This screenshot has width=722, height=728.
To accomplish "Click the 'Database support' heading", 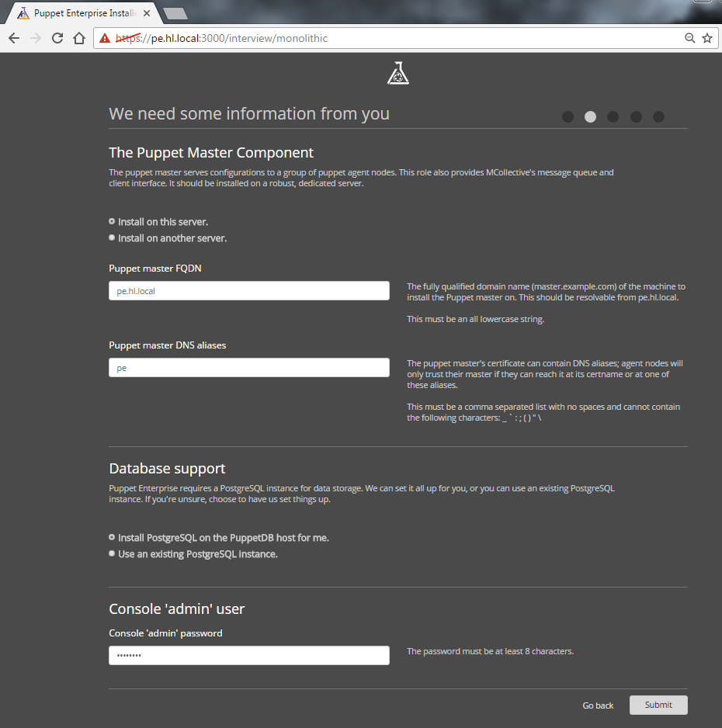I will click(167, 469).
